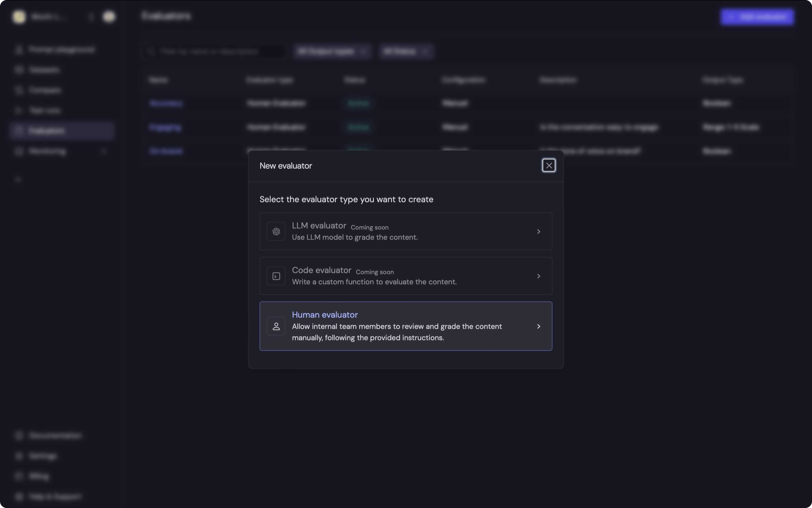Select the "Code evaluator" title
Image resolution: width=812 pixels, height=508 pixels.
coord(321,270)
